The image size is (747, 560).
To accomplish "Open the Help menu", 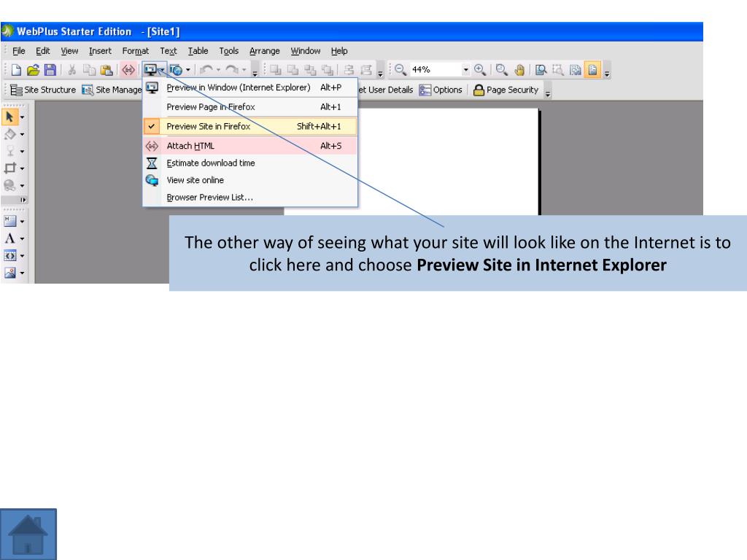I will click(x=339, y=51).
